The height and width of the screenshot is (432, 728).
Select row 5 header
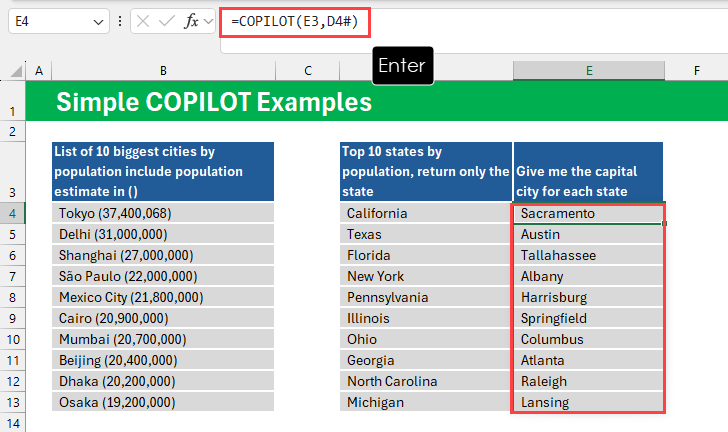(x=13, y=234)
